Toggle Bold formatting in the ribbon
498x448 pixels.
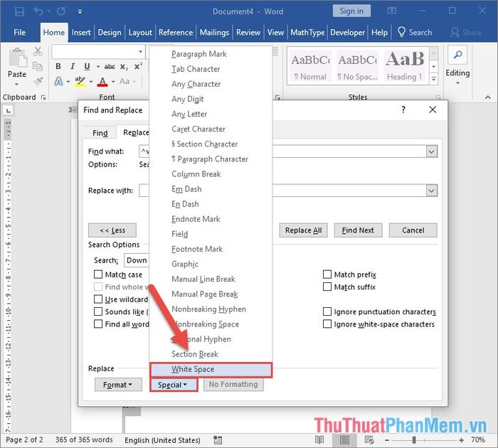(58, 66)
